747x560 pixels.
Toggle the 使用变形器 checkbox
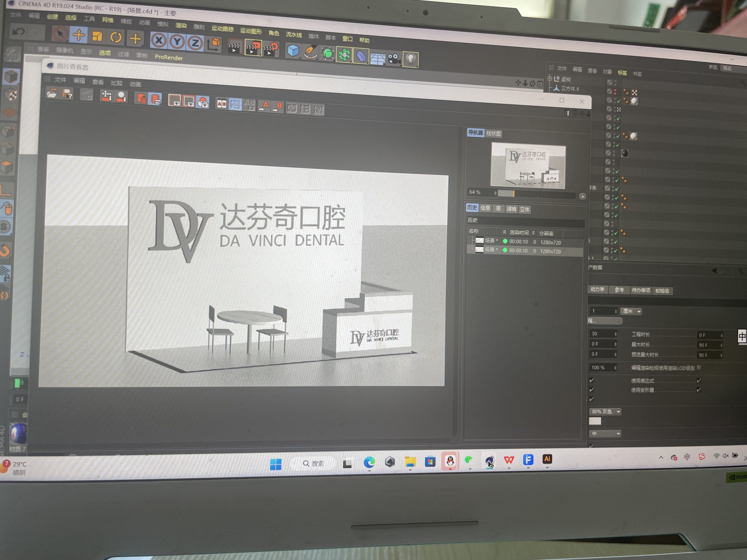tap(698, 390)
